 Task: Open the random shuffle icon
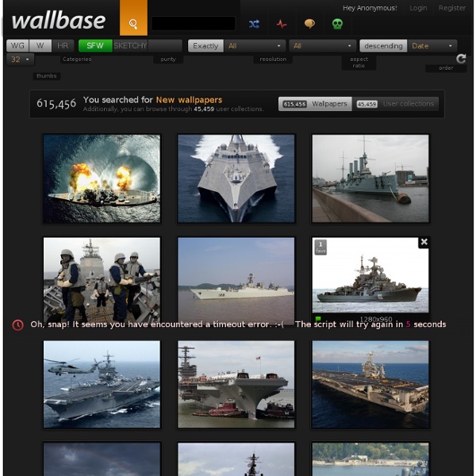pos(254,24)
